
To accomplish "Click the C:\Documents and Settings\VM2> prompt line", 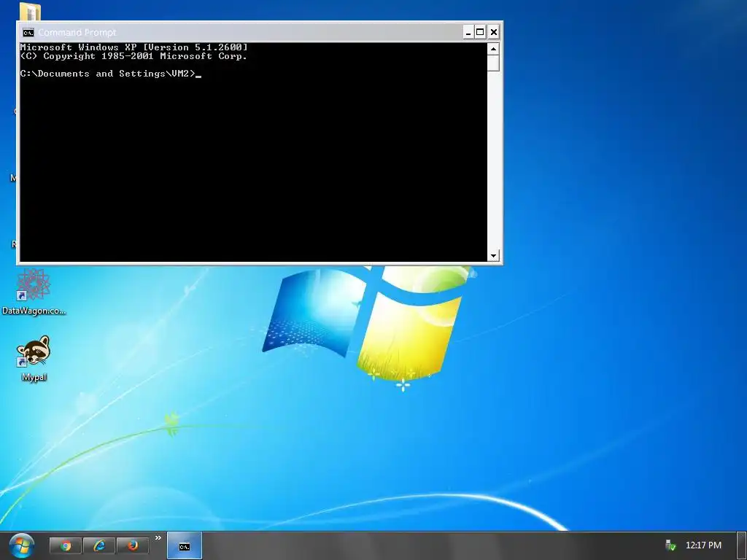I will [111, 74].
